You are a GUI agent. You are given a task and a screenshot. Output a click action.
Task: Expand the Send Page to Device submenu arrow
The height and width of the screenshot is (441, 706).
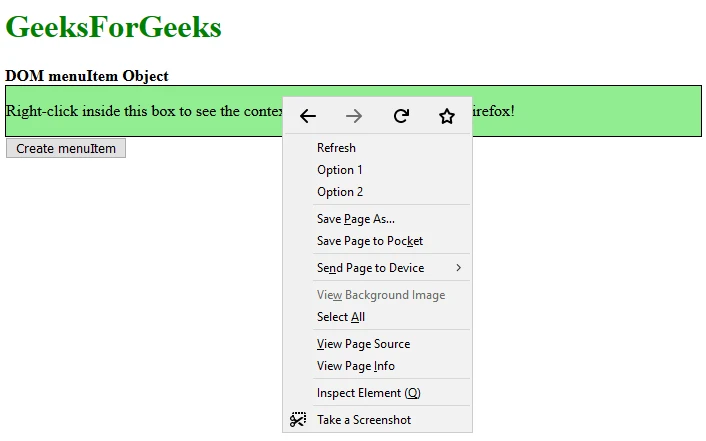458,268
